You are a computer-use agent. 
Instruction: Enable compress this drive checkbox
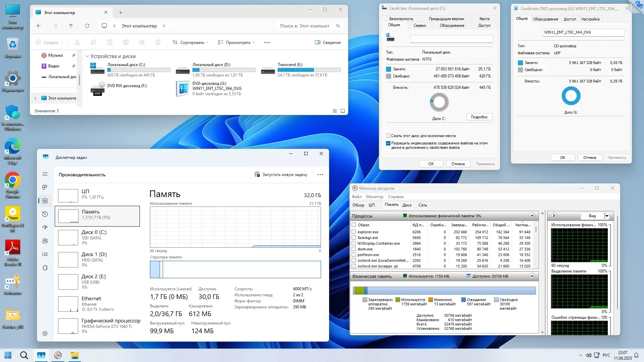[388, 136]
